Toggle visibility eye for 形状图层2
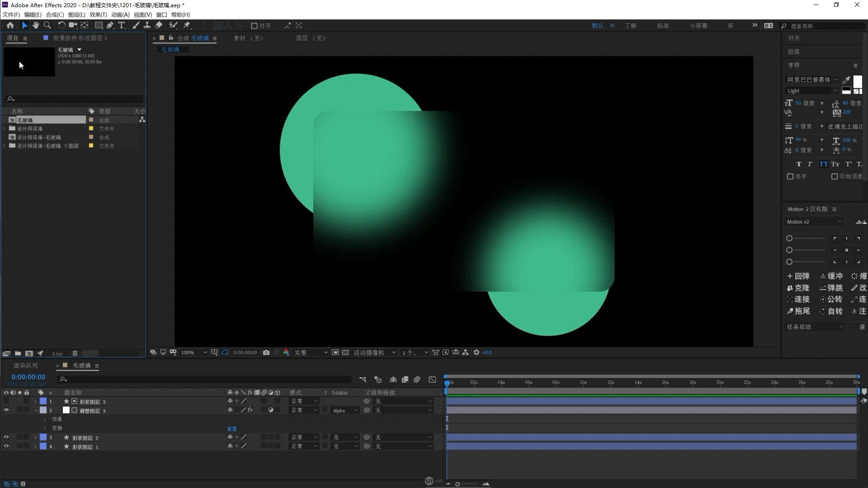This screenshot has height=488, width=868. click(6, 437)
